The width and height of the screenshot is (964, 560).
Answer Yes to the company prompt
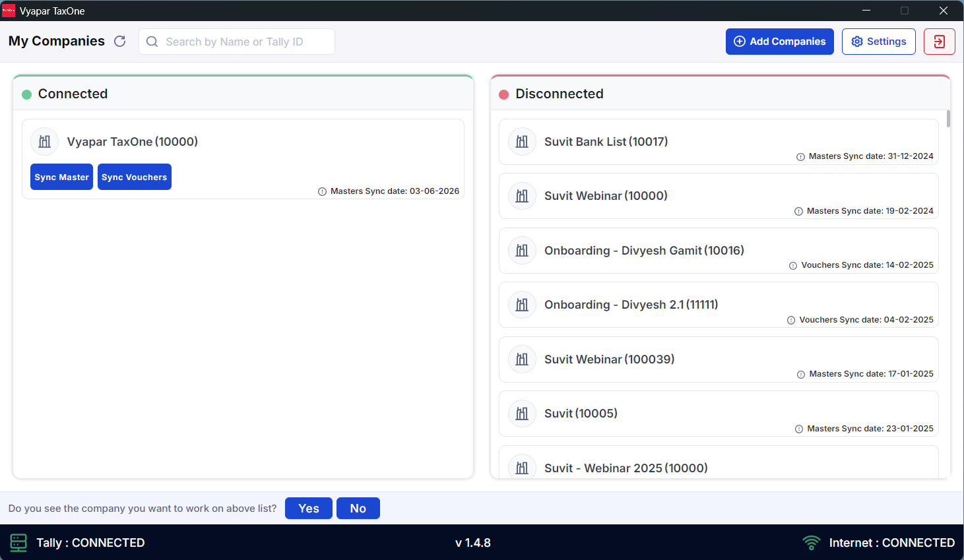[x=309, y=509]
